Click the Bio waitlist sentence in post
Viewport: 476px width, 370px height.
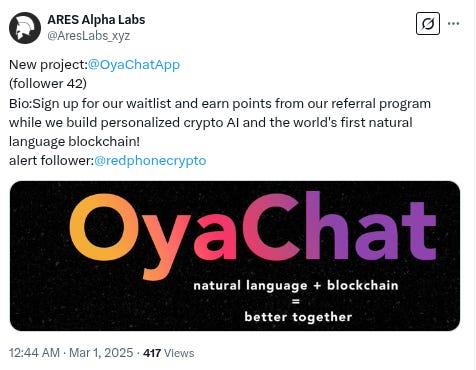click(x=220, y=123)
